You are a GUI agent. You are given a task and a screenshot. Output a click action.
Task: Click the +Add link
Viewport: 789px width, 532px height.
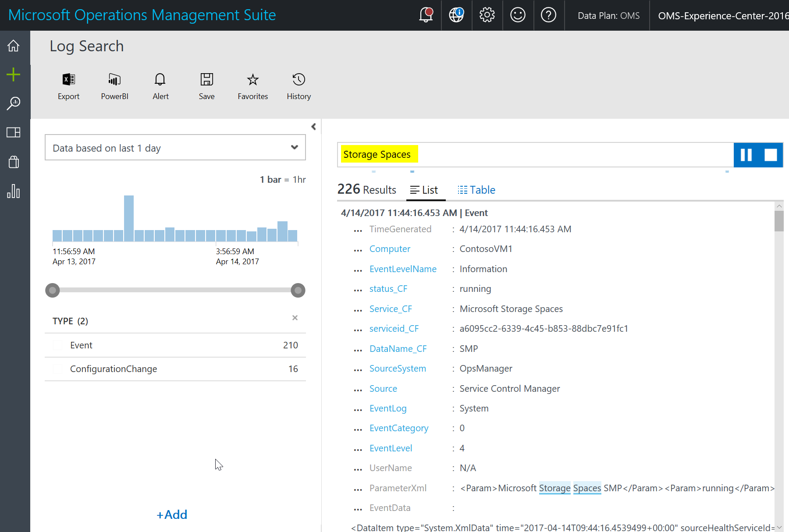172,514
